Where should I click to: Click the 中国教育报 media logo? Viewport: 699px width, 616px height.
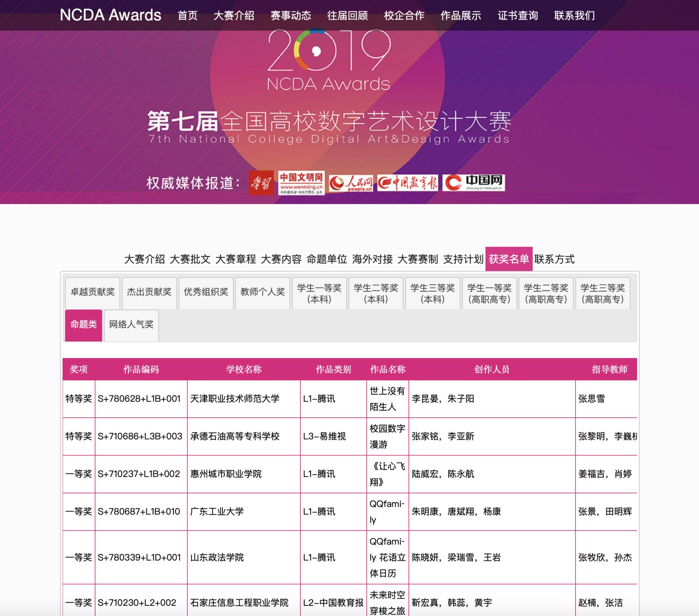pyautogui.click(x=407, y=183)
